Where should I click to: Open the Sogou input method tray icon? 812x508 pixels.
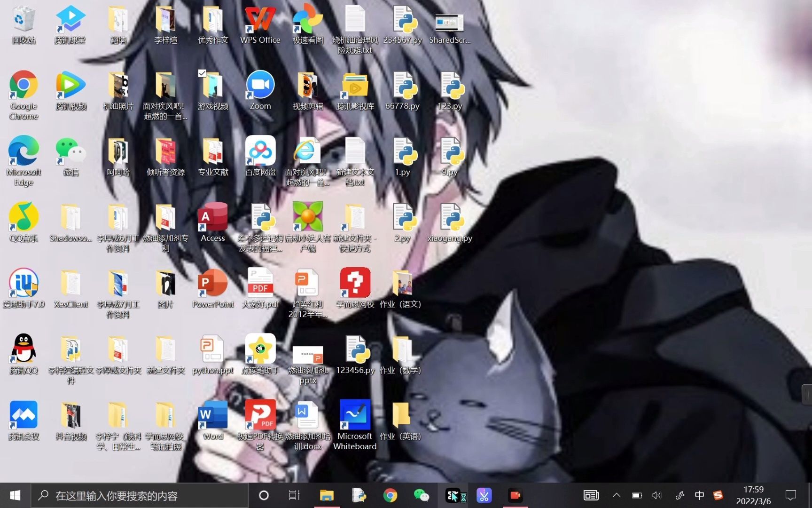[718, 495]
